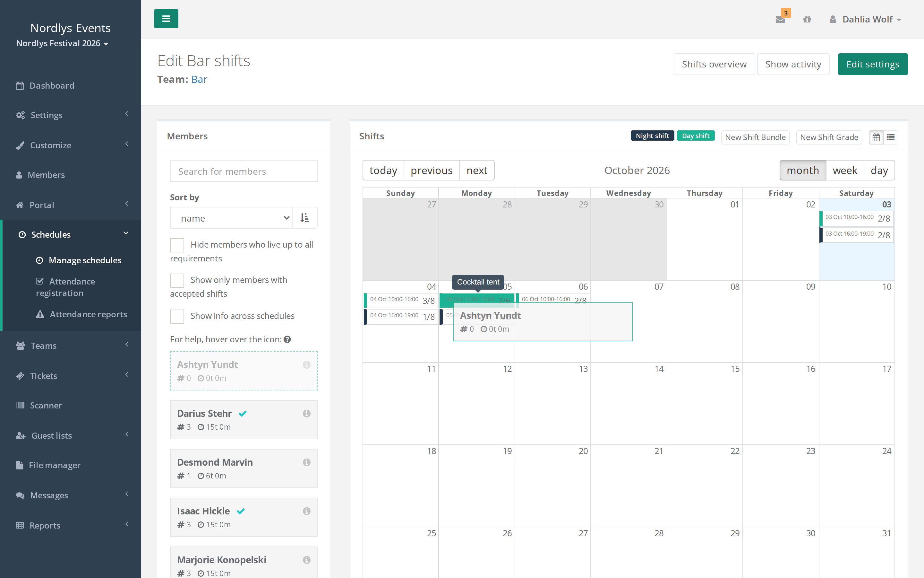
Task: Select Attendance reports submenu item
Action: [x=81, y=314]
